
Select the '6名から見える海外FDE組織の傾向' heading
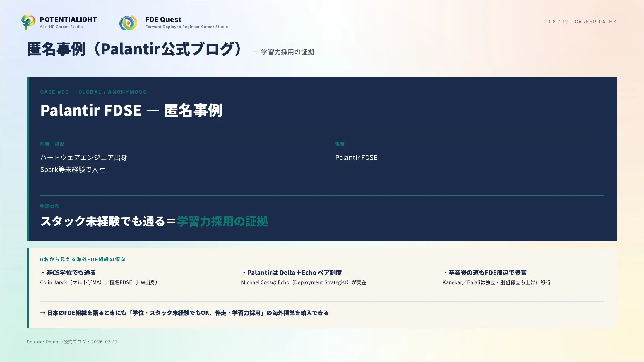[x=83, y=259]
